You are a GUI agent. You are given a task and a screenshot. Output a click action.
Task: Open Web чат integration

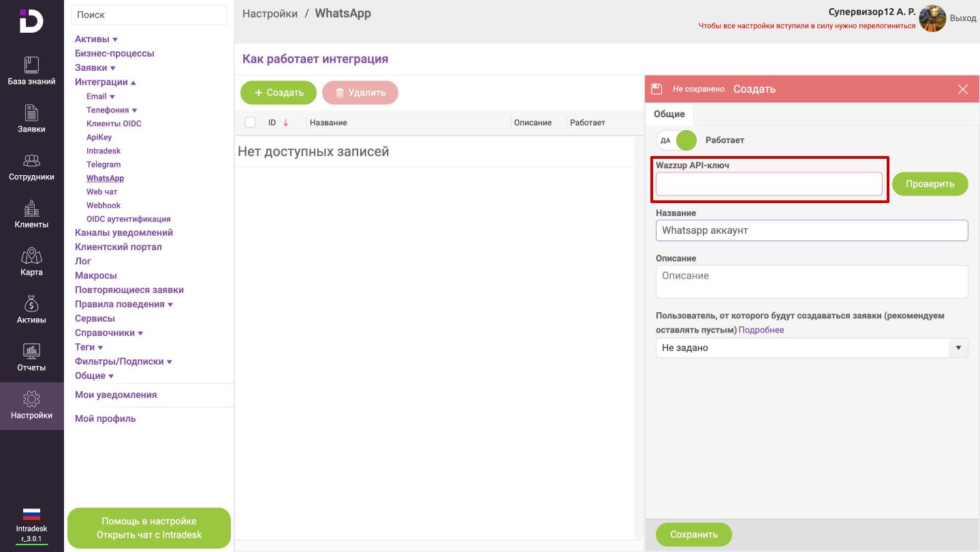[x=101, y=191]
